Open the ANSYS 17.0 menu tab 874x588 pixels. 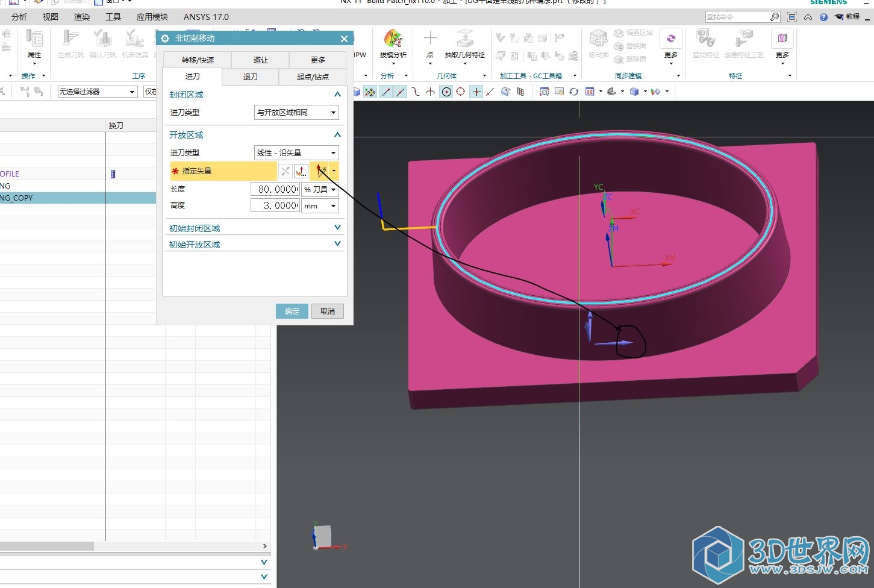click(207, 17)
